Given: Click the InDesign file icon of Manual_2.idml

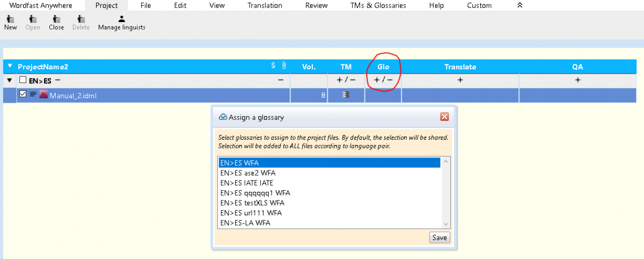Looking at the screenshot, I should pyautogui.click(x=43, y=95).
